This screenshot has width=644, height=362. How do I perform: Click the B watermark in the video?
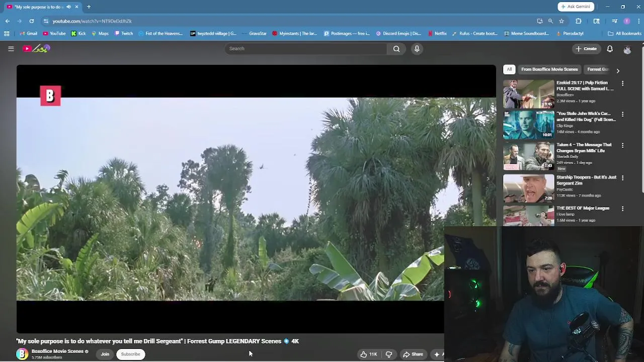pyautogui.click(x=50, y=96)
